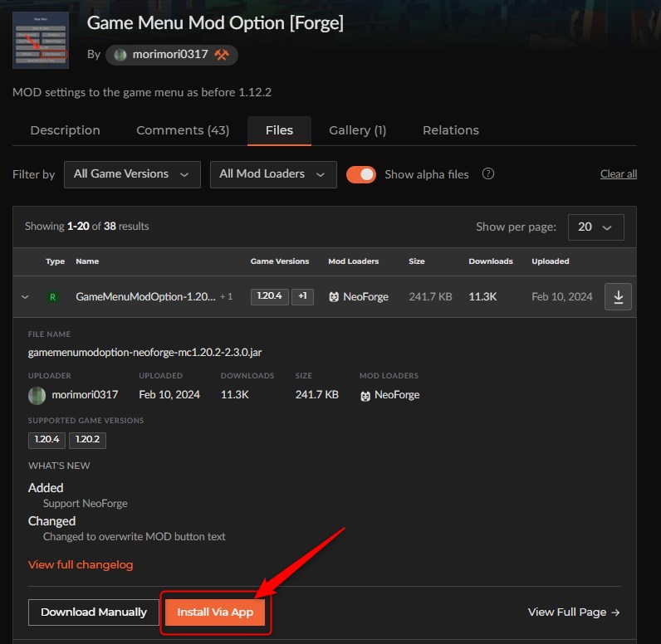Click NeoForge icon in file details
Viewport: 661px width, 644px height.
tap(365, 396)
